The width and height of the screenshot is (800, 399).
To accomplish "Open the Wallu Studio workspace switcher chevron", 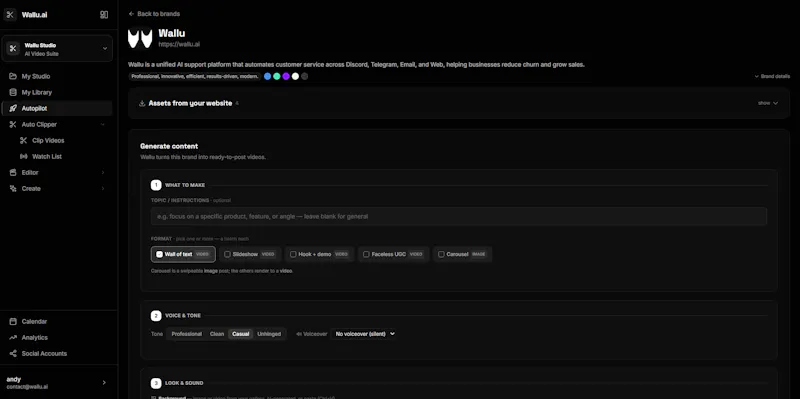I will point(105,48).
